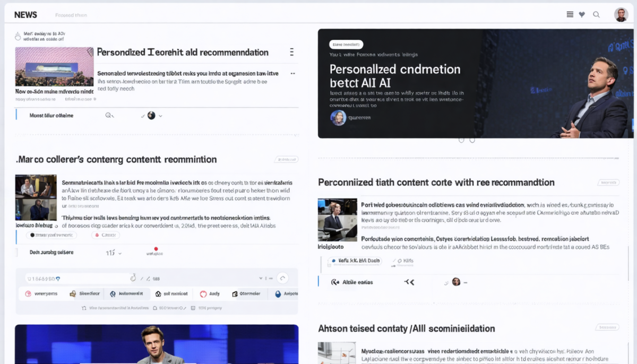
Task: Click the share icon in right article footer
Action: pyautogui.click(x=408, y=282)
